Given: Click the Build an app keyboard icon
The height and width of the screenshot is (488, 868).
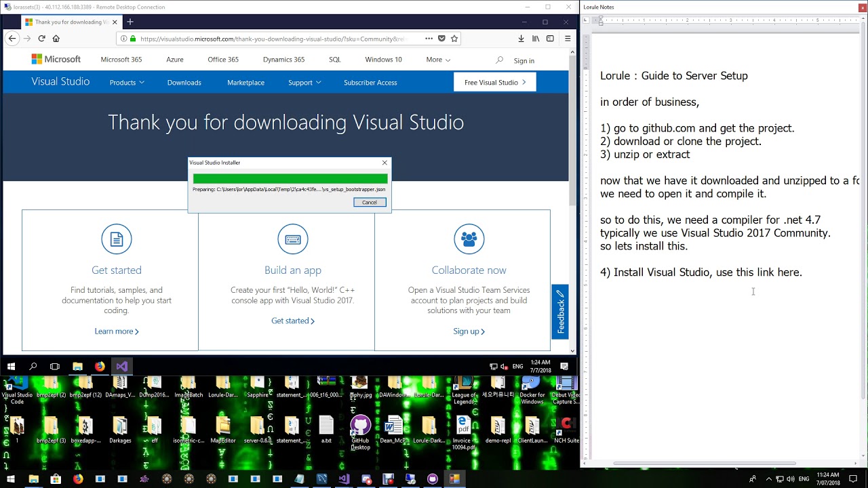Looking at the screenshot, I should 293,239.
